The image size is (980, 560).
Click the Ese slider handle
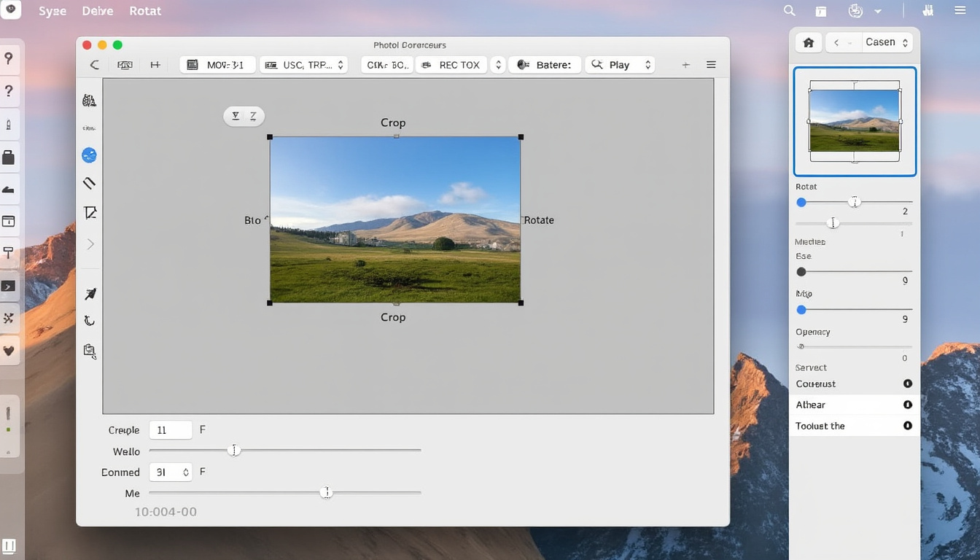[801, 272]
